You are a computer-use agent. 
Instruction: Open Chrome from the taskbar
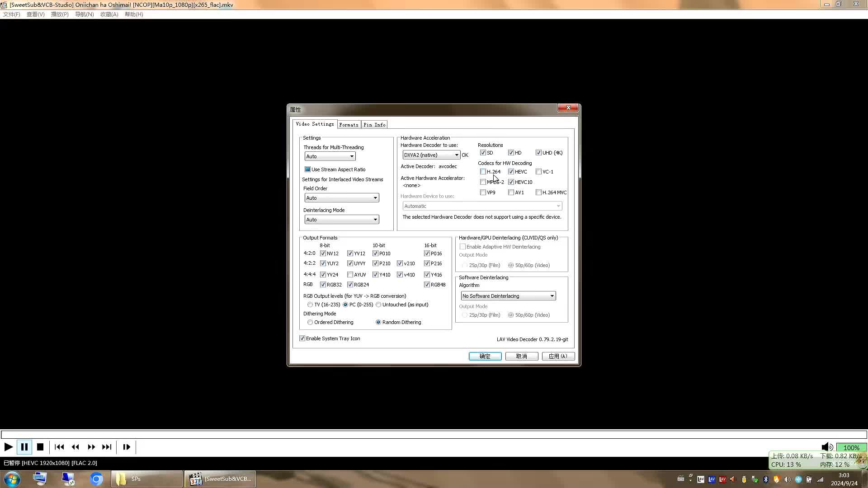click(x=96, y=479)
